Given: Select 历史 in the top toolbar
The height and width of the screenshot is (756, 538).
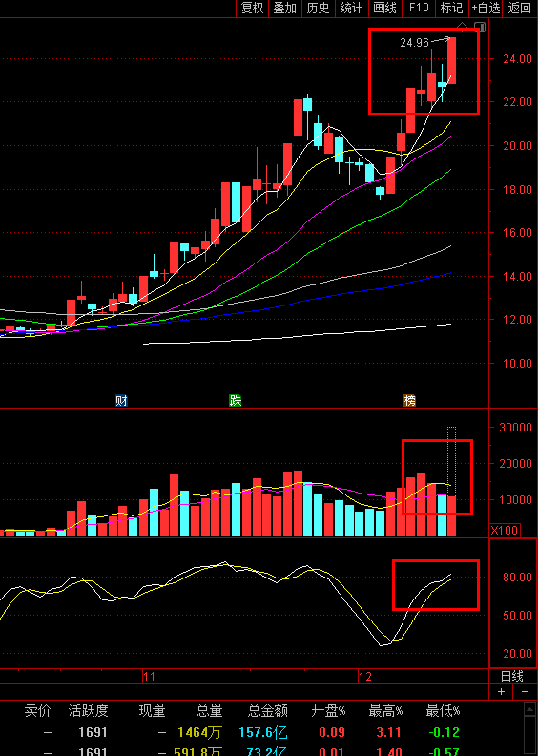Looking at the screenshot, I should [x=319, y=9].
